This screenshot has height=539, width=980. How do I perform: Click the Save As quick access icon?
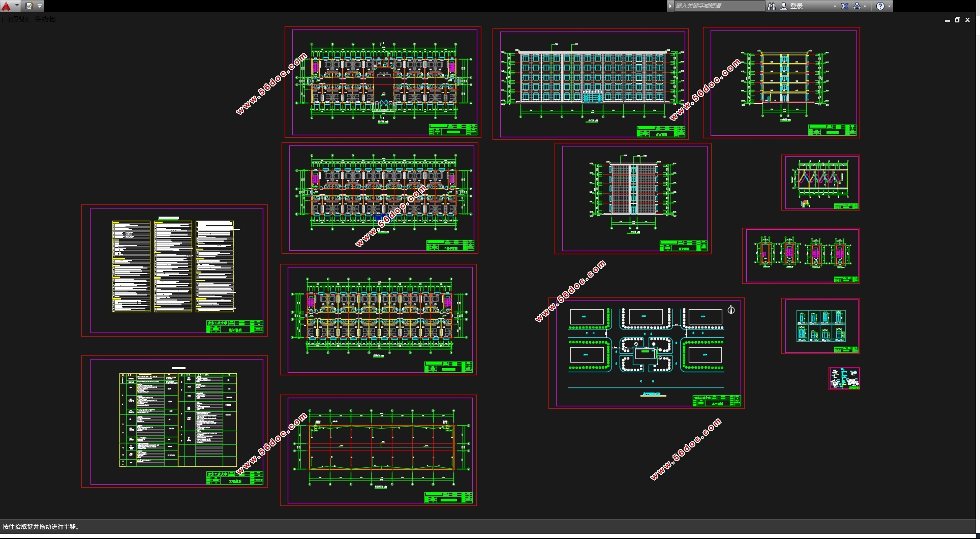(29, 6)
